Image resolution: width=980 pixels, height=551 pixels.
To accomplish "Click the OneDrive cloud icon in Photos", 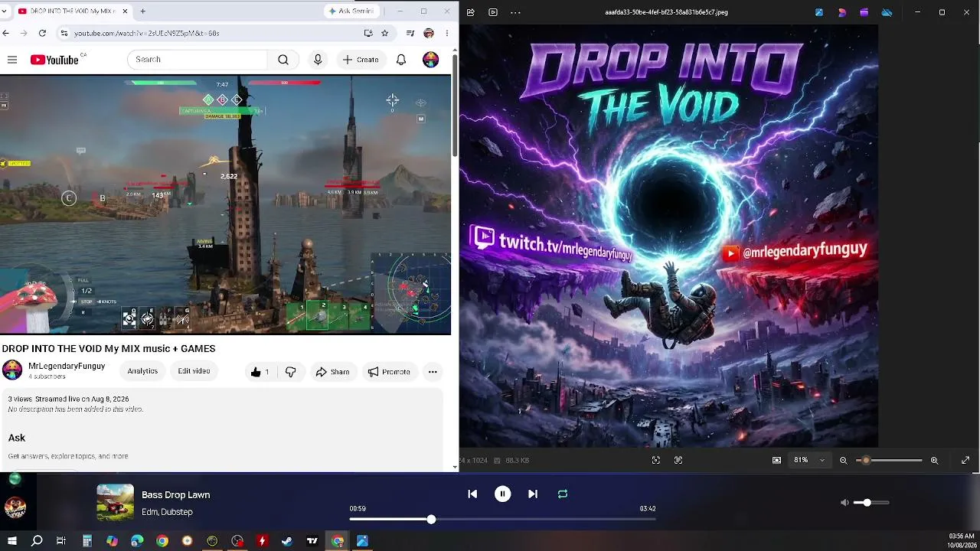I will (x=887, y=12).
